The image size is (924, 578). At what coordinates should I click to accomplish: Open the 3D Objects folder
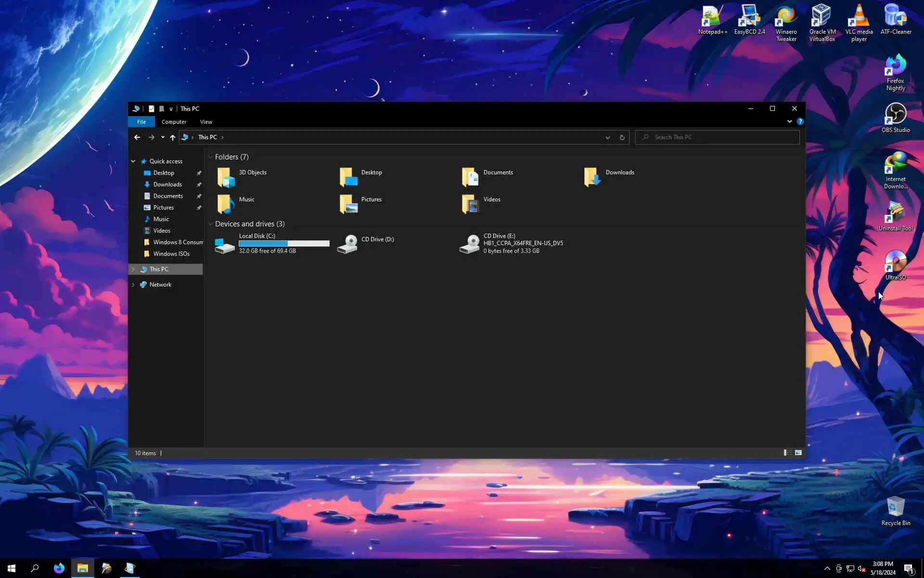tap(225, 177)
